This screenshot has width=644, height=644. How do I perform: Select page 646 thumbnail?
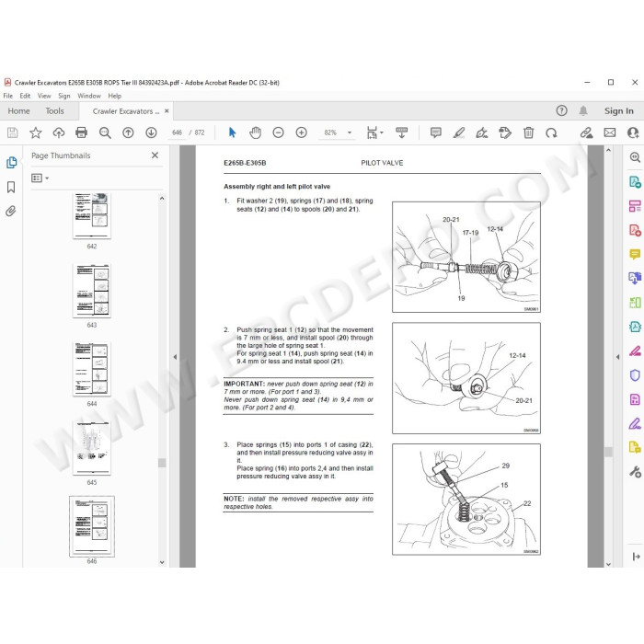tap(92, 526)
